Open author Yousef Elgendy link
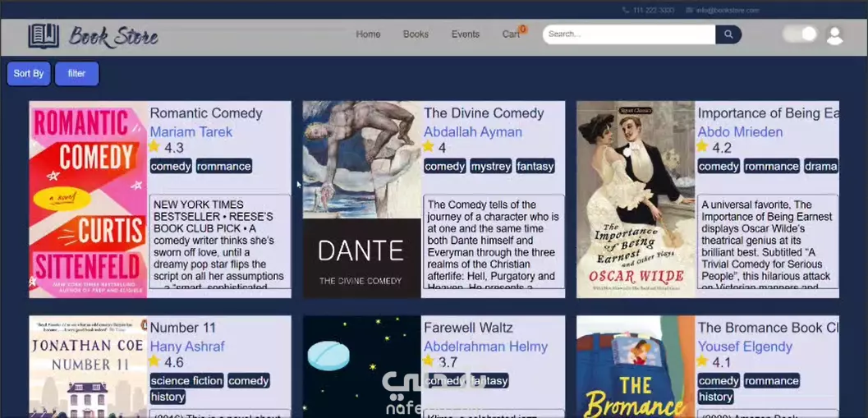 745,347
